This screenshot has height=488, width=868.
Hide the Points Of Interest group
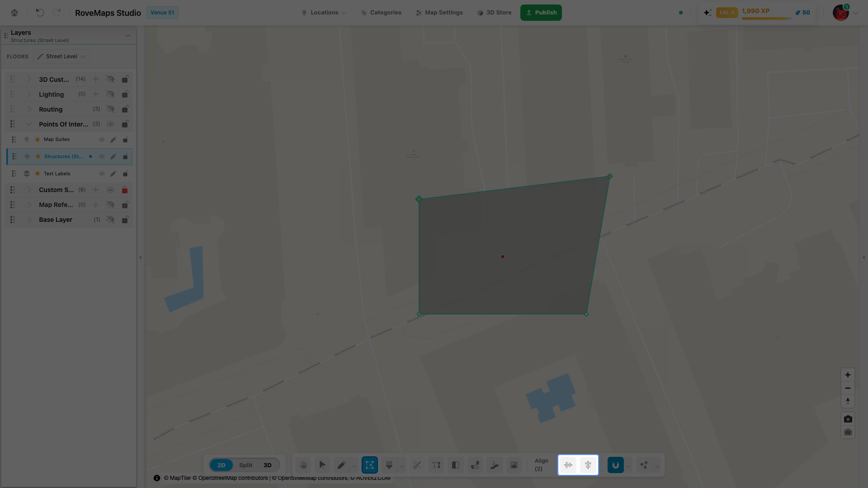pos(110,124)
